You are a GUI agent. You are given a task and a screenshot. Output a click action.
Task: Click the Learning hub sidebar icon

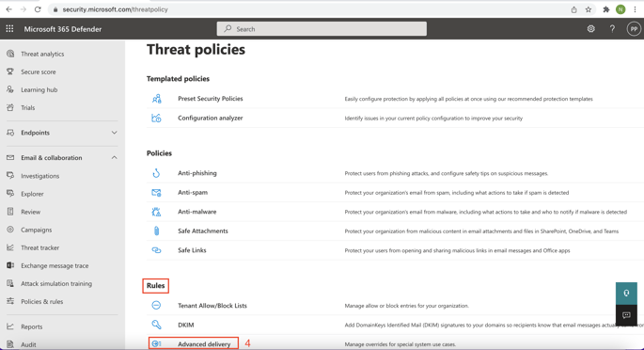click(10, 89)
